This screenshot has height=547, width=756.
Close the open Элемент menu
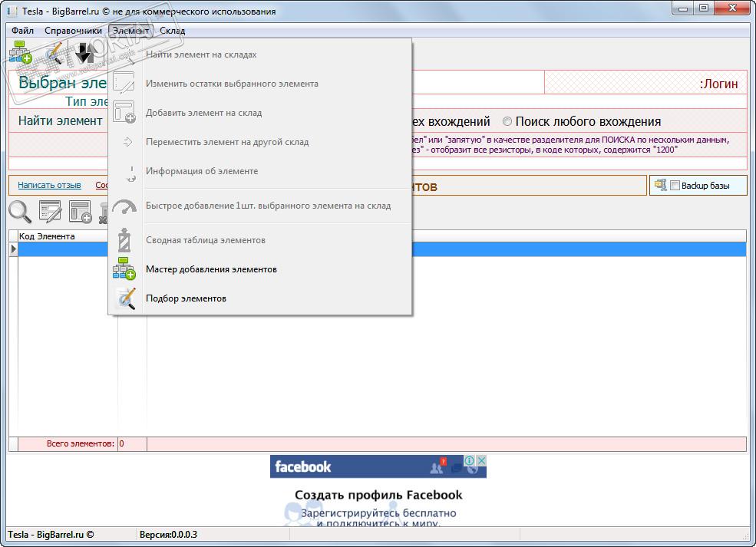pyautogui.click(x=130, y=31)
